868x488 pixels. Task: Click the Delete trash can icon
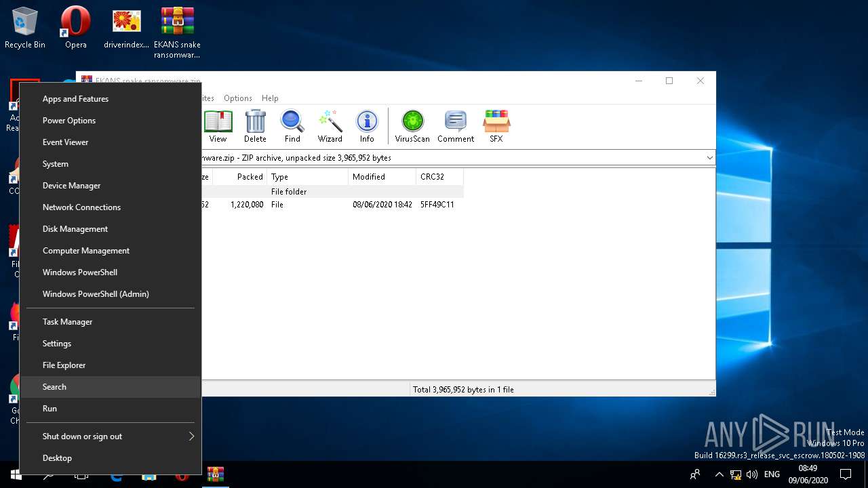[255, 126]
